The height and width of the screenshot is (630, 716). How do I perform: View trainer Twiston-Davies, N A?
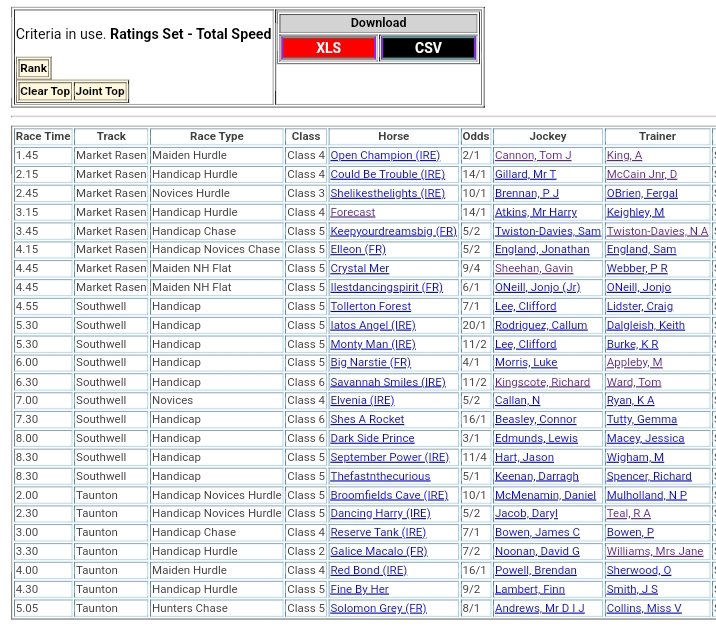click(x=657, y=231)
